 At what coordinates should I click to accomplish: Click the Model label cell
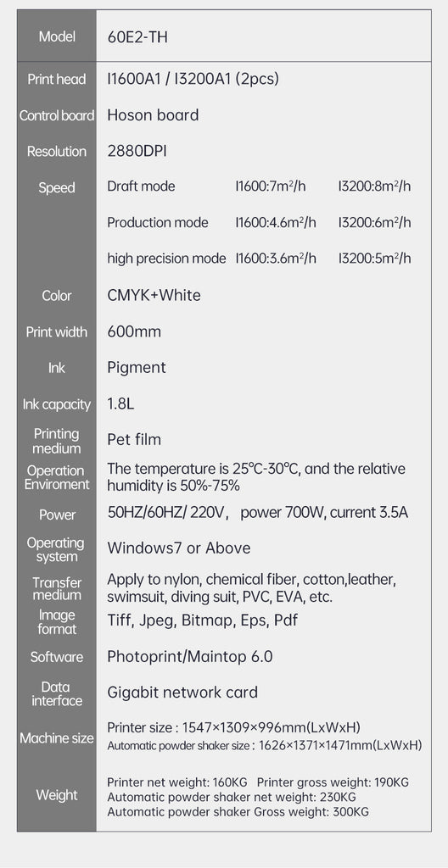coord(57,36)
